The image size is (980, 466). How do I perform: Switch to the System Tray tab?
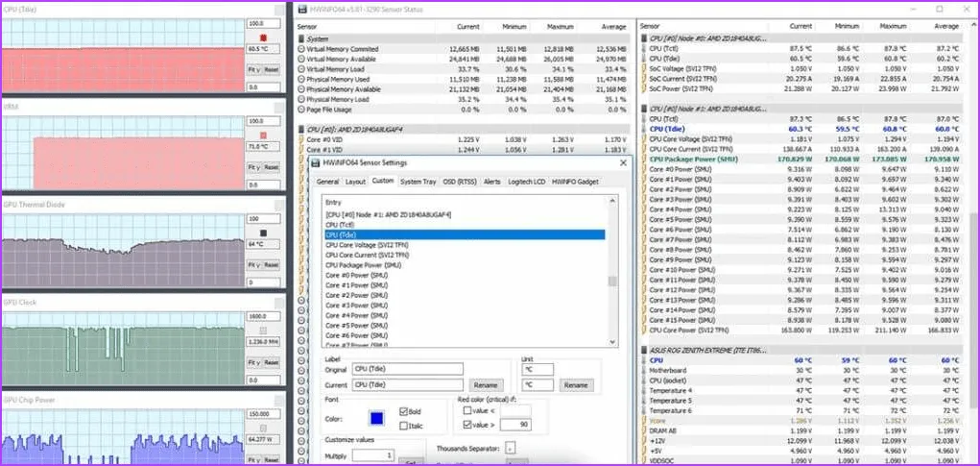tap(418, 181)
